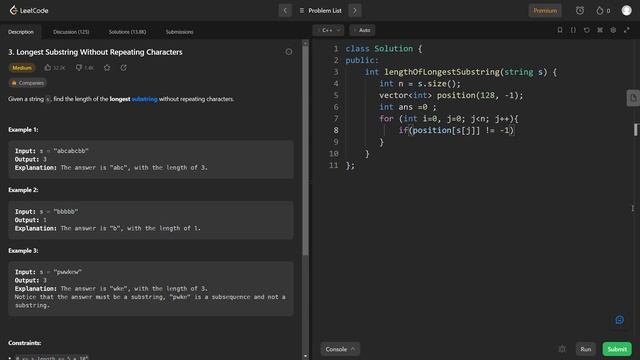Place cursor in code line 8
640x360 pixels.
pos(456,130)
